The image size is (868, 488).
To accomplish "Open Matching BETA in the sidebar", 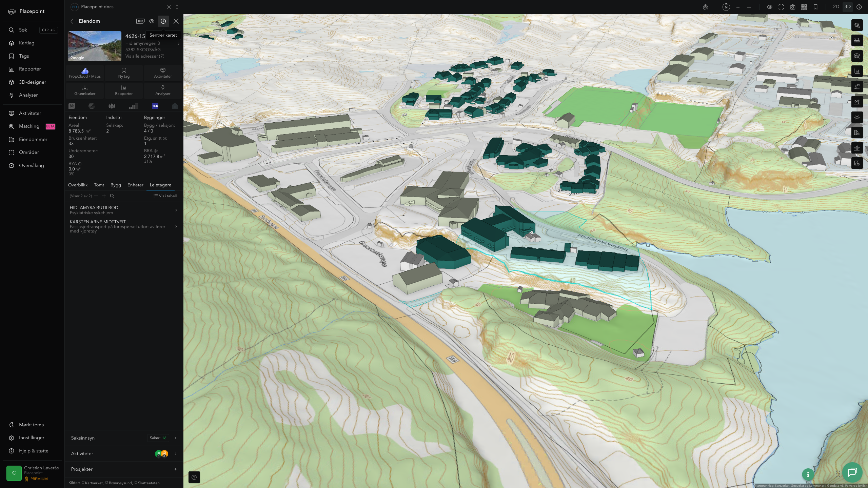I will [32, 126].
